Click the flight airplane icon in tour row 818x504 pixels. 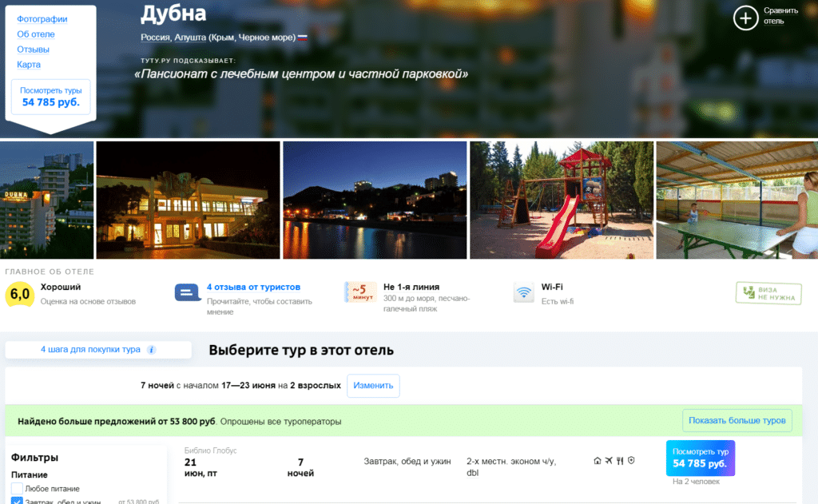[609, 461]
